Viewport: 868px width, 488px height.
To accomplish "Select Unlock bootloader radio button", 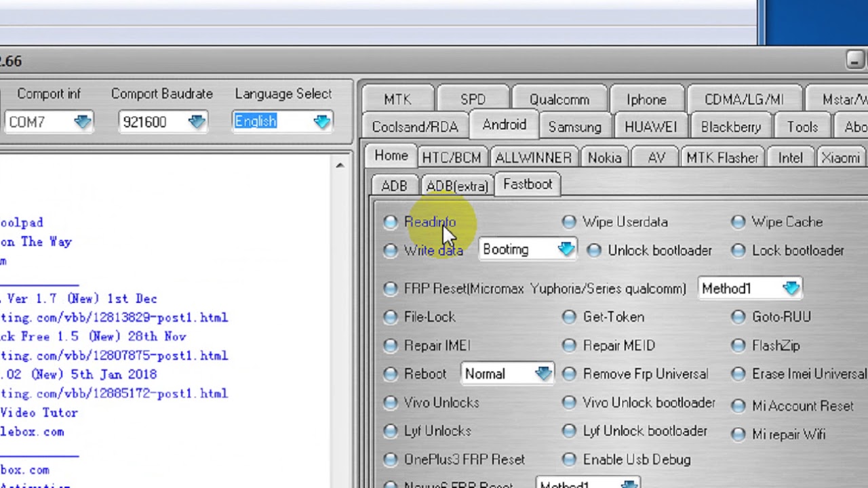I will [x=594, y=251].
